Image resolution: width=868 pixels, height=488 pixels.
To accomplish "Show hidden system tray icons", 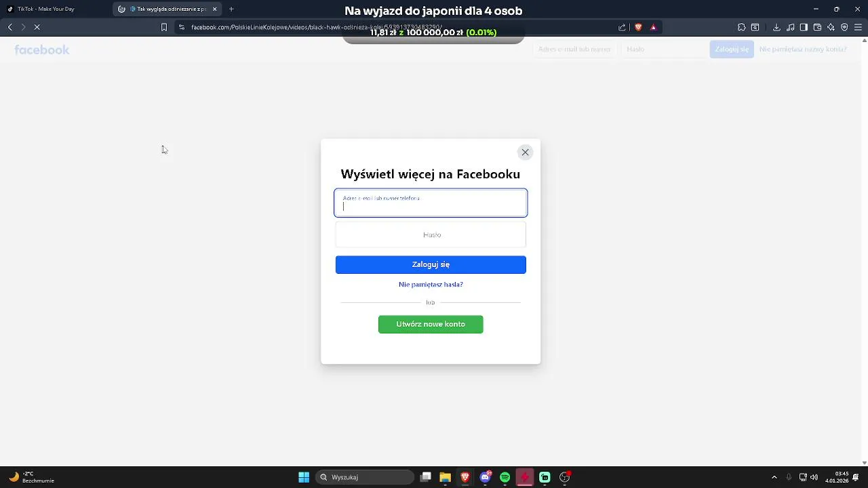I will click(x=774, y=477).
